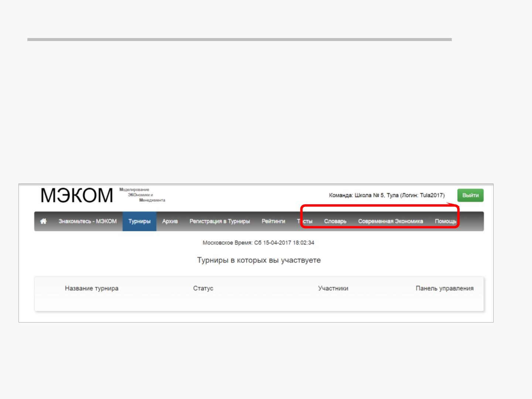The width and height of the screenshot is (532, 399).
Task: Navigate to Современная Экономика
Action: click(391, 221)
